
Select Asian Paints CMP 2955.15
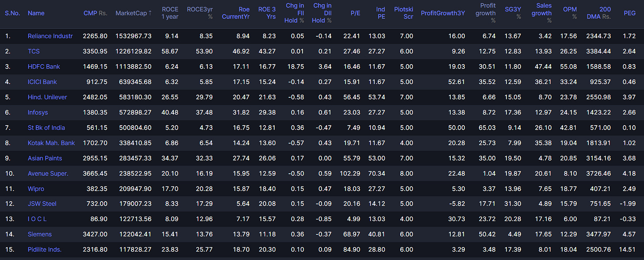coord(95,158)
